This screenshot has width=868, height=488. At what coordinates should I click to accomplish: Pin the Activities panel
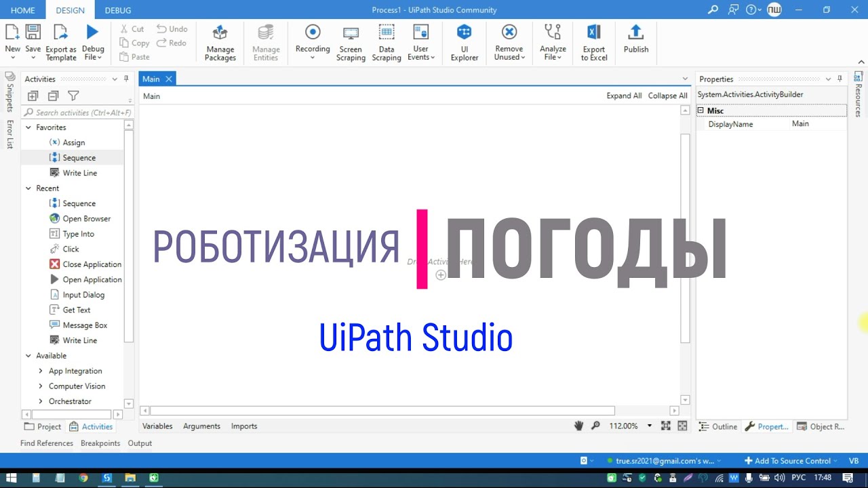click(x=126, y=79)
